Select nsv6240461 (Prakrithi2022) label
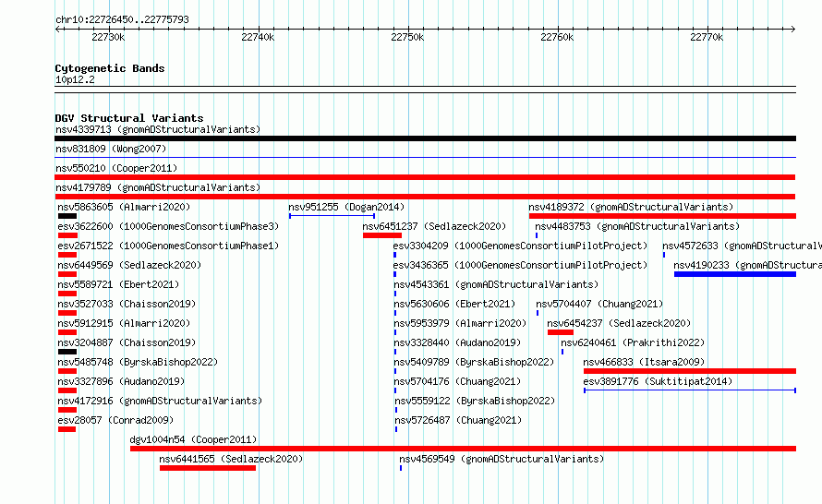The width and height of the screenshot is (822, 504). [x=633, y=342]
